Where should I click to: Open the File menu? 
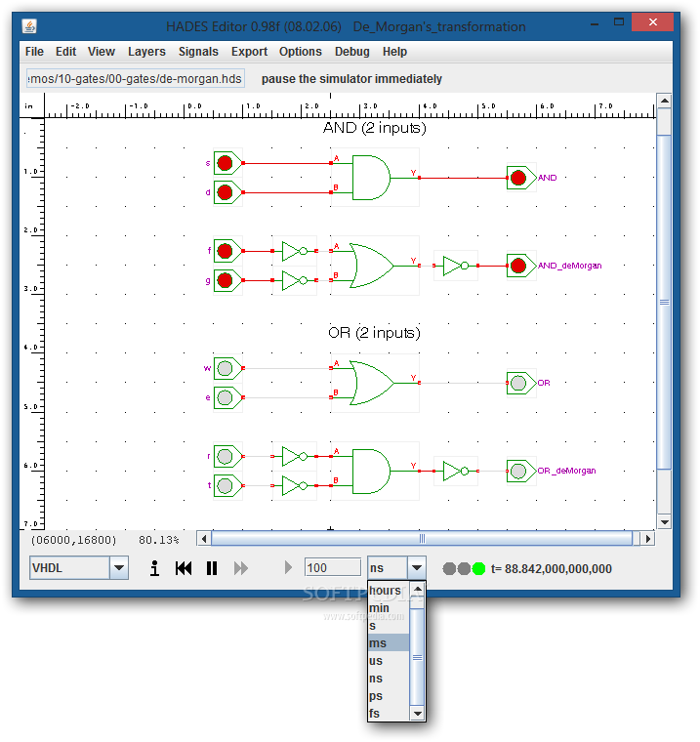34,52
